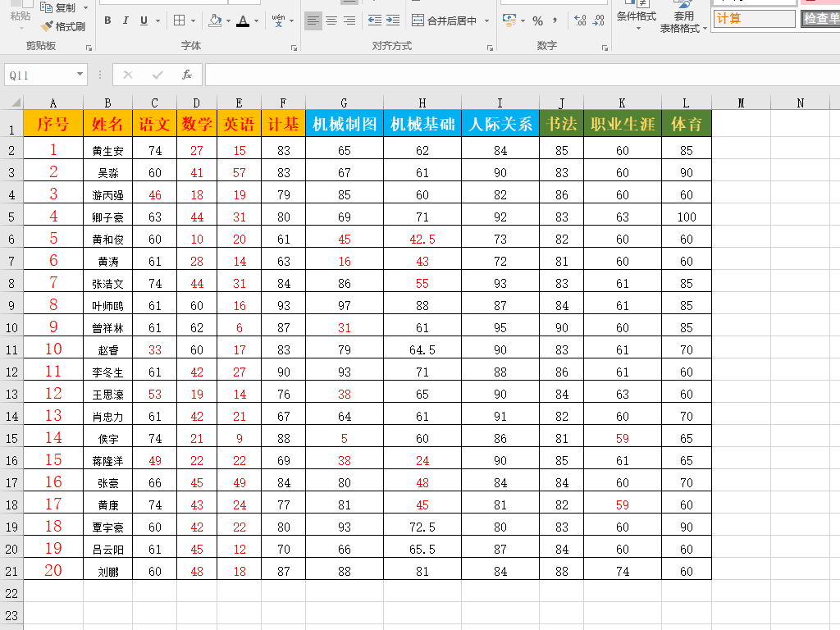Select header cell 体育
The image size is (840, 630).
tap(687, 124)
